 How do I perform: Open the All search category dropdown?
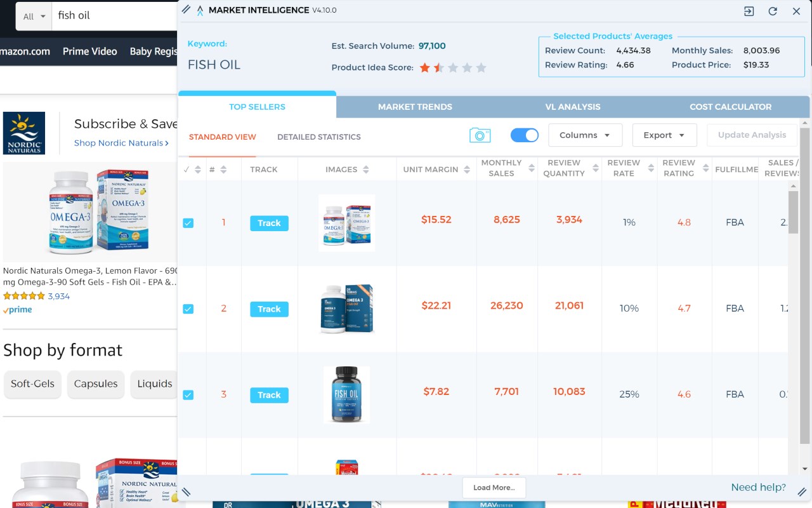coord(34,16)
